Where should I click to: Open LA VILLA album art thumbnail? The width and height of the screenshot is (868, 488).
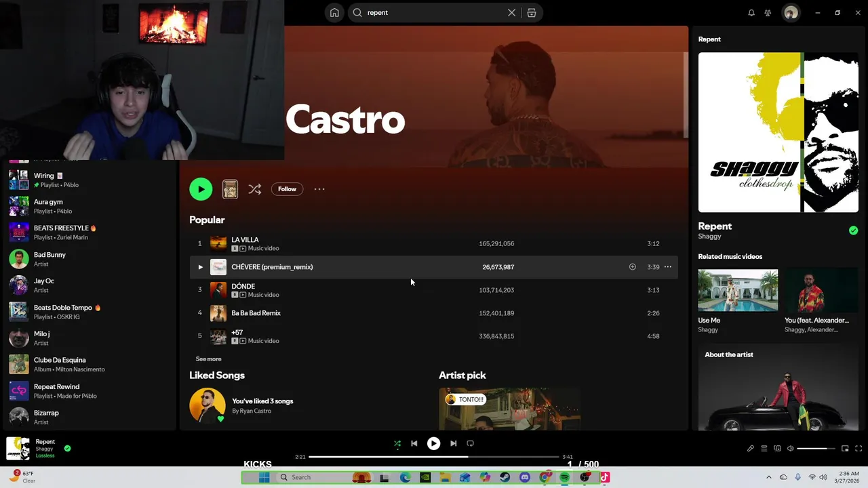click(x=218, y=243)
